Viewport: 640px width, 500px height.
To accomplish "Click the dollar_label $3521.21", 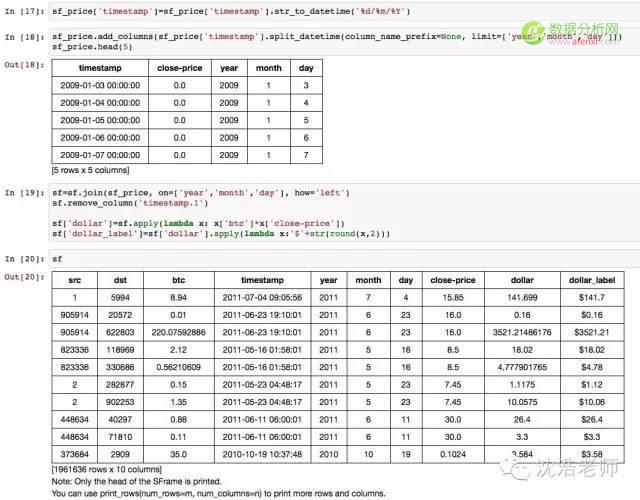I will [x=592, y=332].
